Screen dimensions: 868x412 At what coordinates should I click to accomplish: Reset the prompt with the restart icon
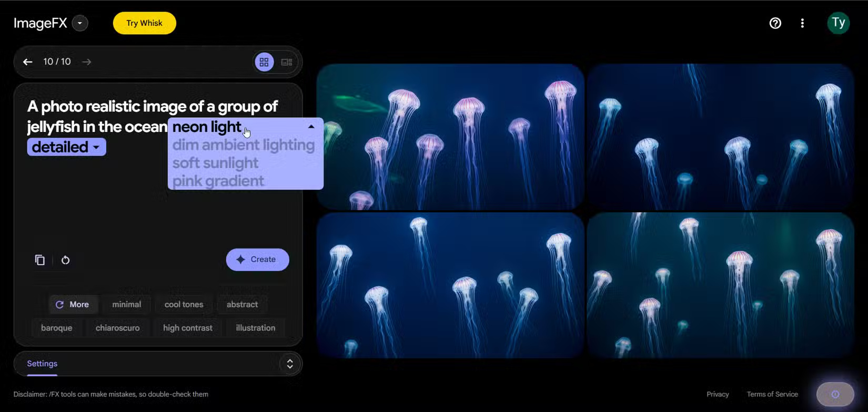click(x=65, y=260)
